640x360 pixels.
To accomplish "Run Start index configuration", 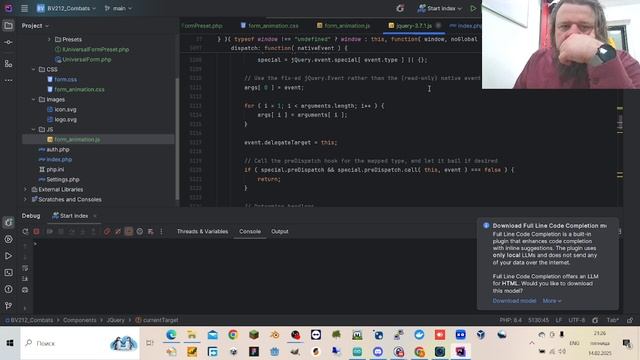I will tap(473, 8).
